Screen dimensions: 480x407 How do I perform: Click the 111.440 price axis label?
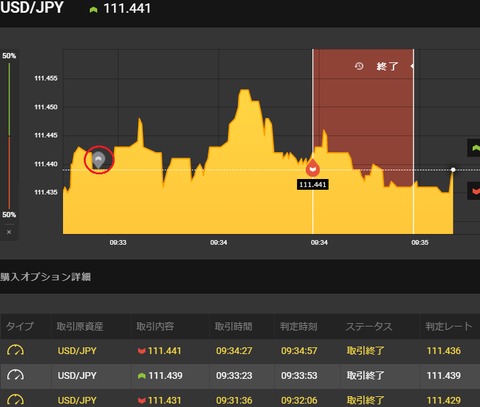[46, 164]
